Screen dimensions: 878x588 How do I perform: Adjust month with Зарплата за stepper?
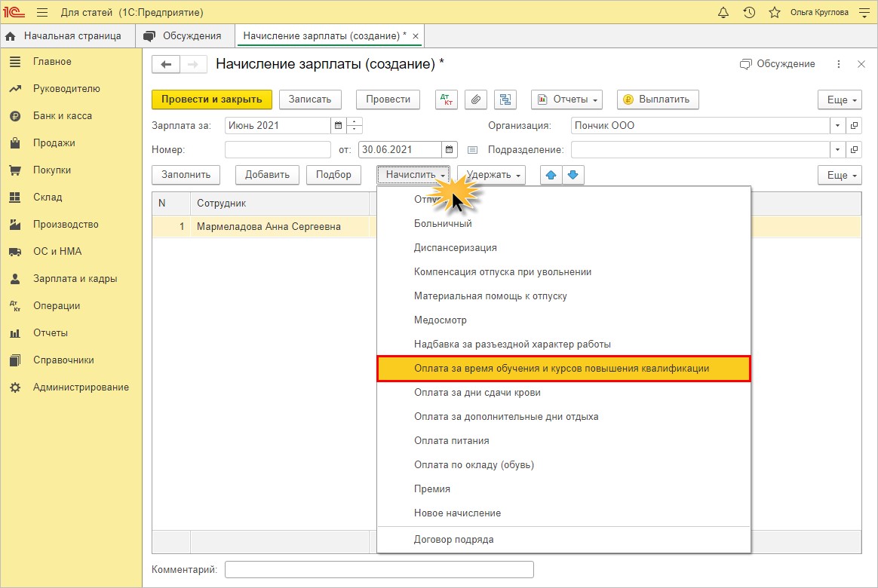(355, 126)
